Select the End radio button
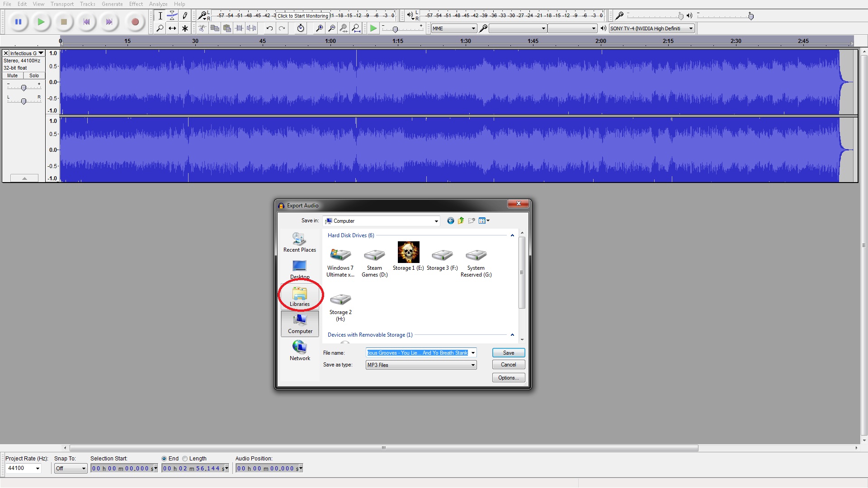The height and width of the screenshot is (488, 868). [164, 459]
